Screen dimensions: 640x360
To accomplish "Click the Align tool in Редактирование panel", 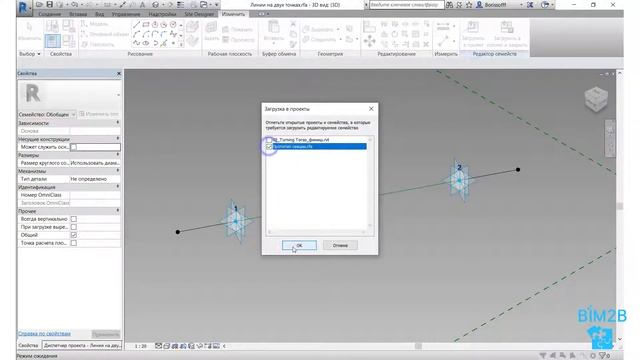I will [x=369, y=27].
